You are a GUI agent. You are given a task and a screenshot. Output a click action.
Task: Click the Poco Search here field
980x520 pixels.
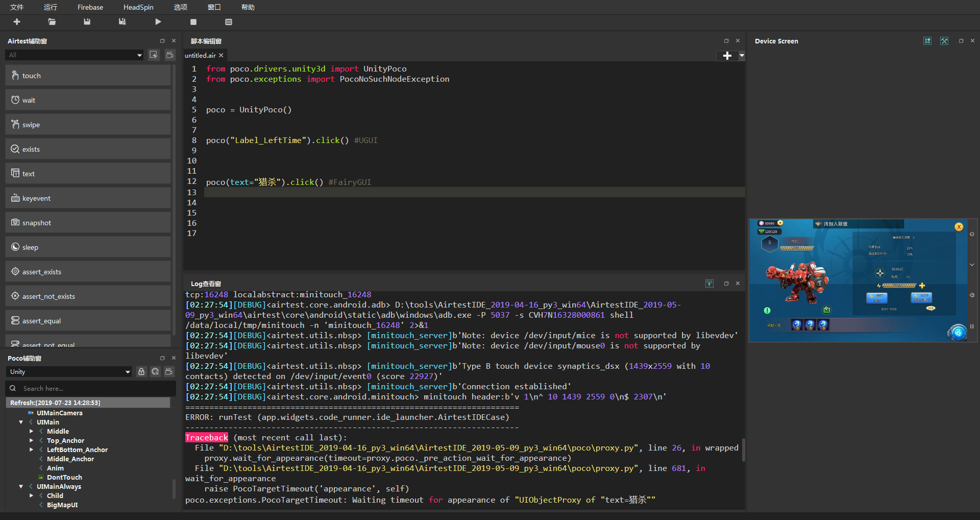91,388
